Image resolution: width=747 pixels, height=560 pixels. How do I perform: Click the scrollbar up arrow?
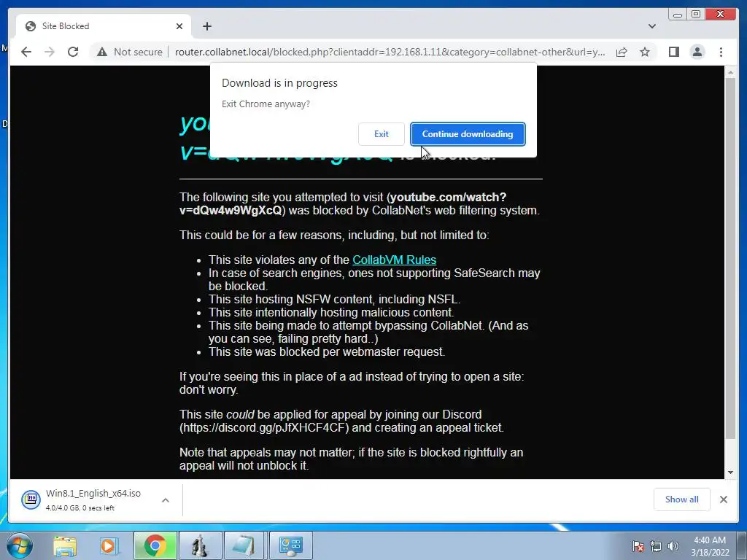tap(730, 72)
